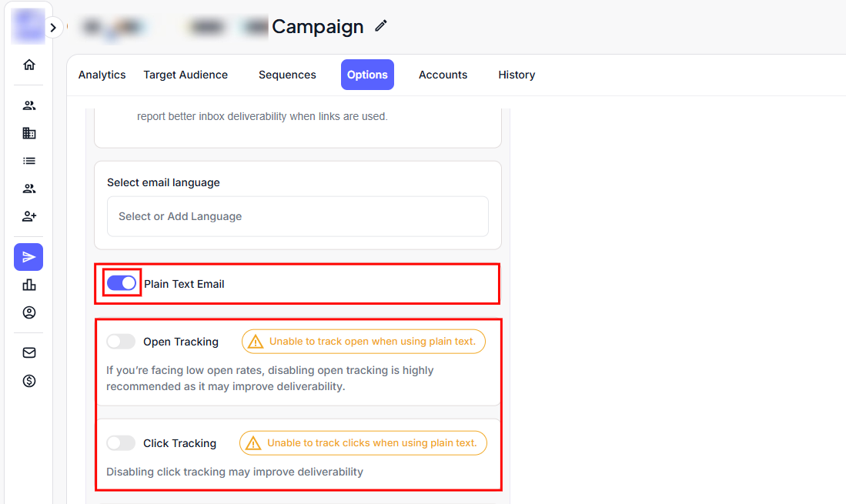The width and height of the screenshot is (846, 504).
Task: Edit campaign name with pencil icon
Action: pos(381,26)
